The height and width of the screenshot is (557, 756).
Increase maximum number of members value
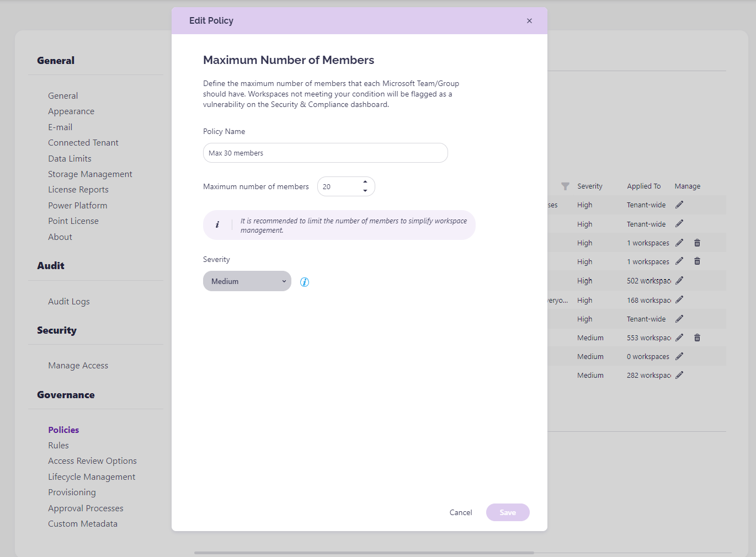[x=365, y=182]
